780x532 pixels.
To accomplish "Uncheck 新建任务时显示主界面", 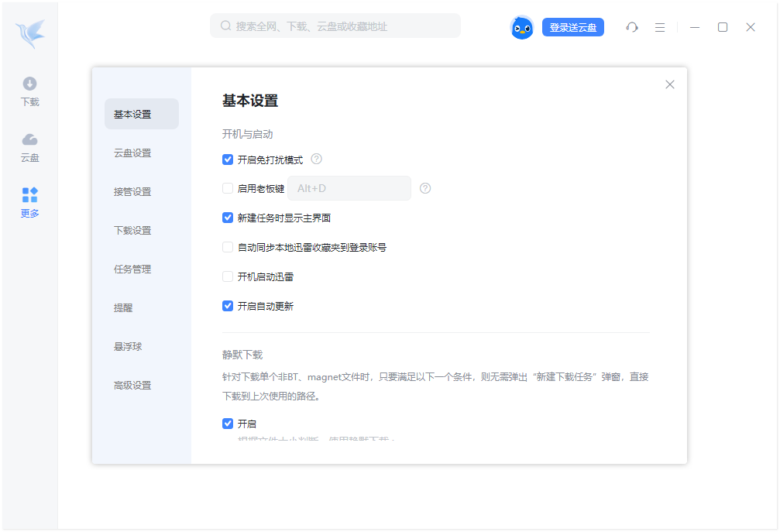I will pos(228,217).
